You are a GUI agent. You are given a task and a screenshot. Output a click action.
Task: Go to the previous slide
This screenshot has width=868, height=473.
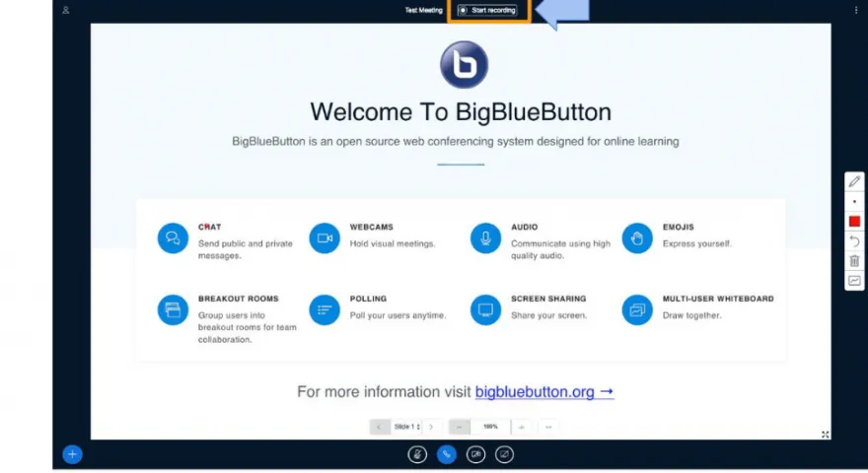(x=379, y=427)
